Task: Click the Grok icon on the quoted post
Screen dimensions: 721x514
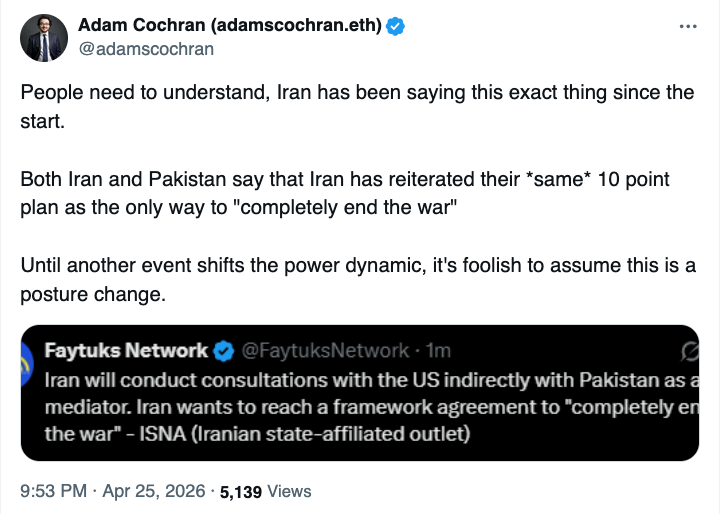Action: (x=687, y=351)
